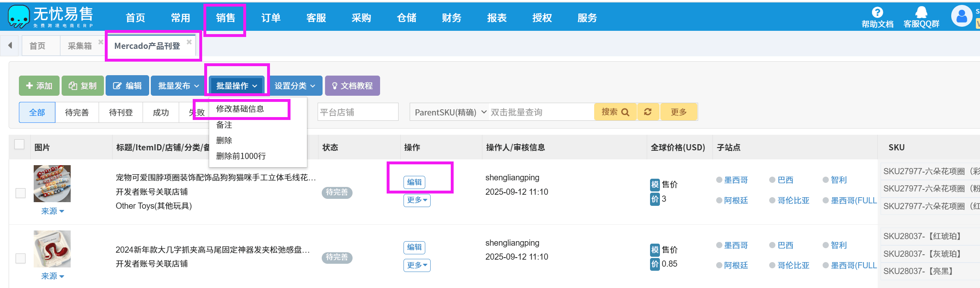Open the help documentation icon
980x288 pixels.
pyautogui.click(x=877, y=13)
